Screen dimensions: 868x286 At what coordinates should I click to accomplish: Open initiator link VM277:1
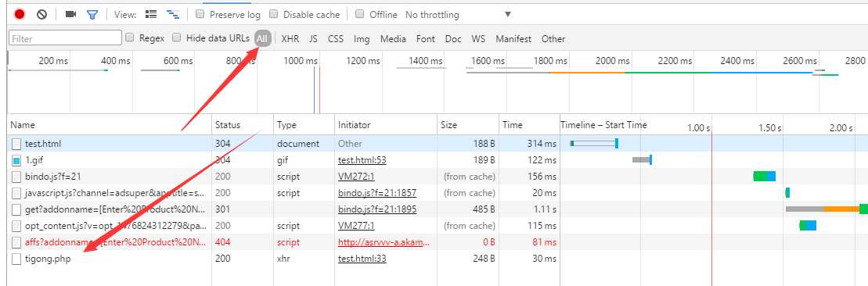[x=356, y=227]
